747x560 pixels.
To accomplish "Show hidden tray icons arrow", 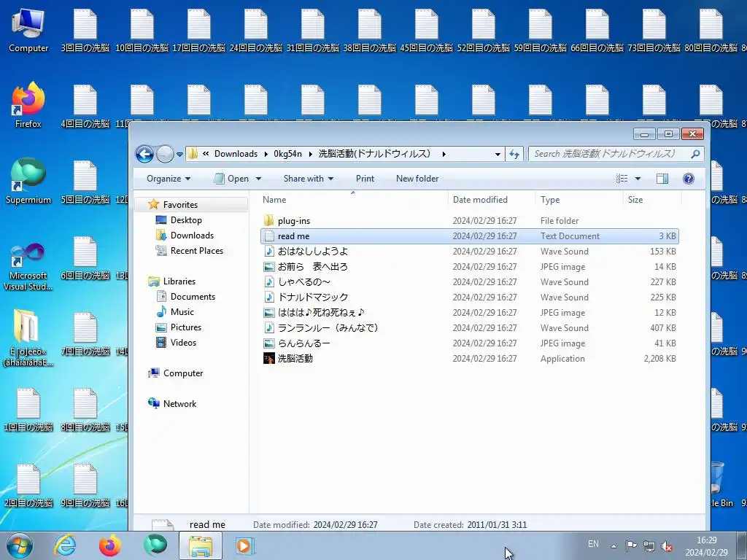I will point(614,546).
